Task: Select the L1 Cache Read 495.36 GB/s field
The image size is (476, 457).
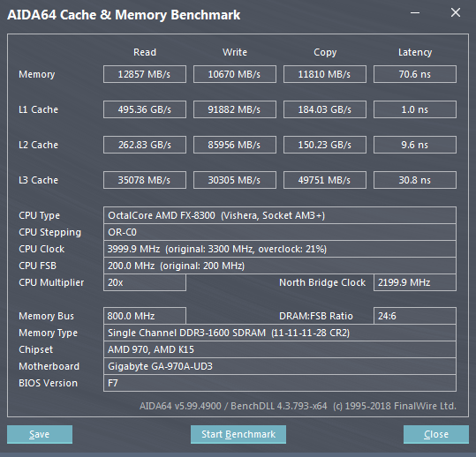Action: pos(145,109)
